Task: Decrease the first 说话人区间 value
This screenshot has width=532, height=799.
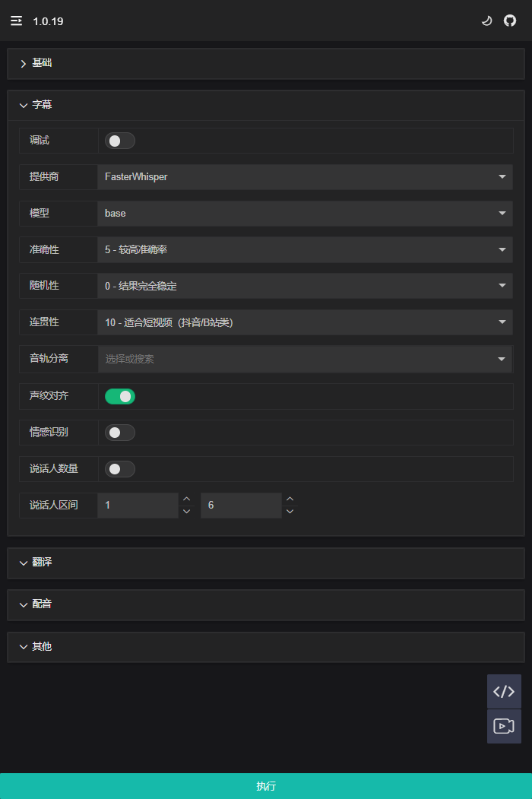Action: click(x=187, y=512)
